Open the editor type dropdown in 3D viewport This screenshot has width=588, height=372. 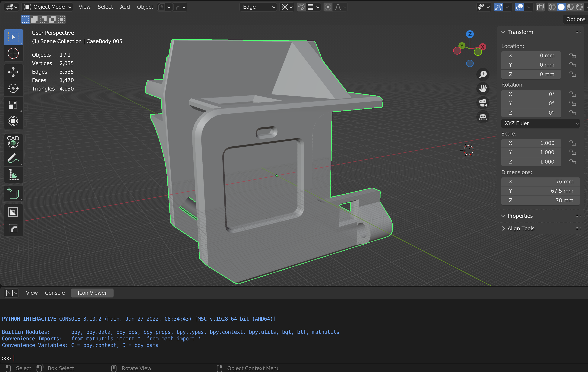tap(11, 7)
